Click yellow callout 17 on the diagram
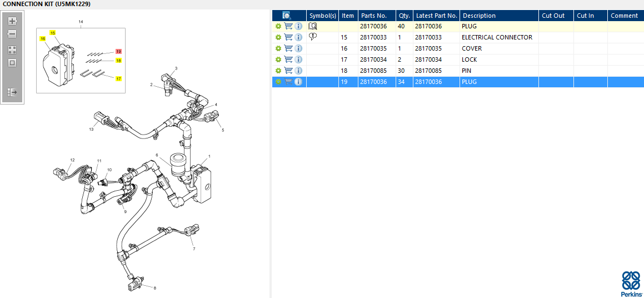This screenshot has height=298, width=644. 118,79
